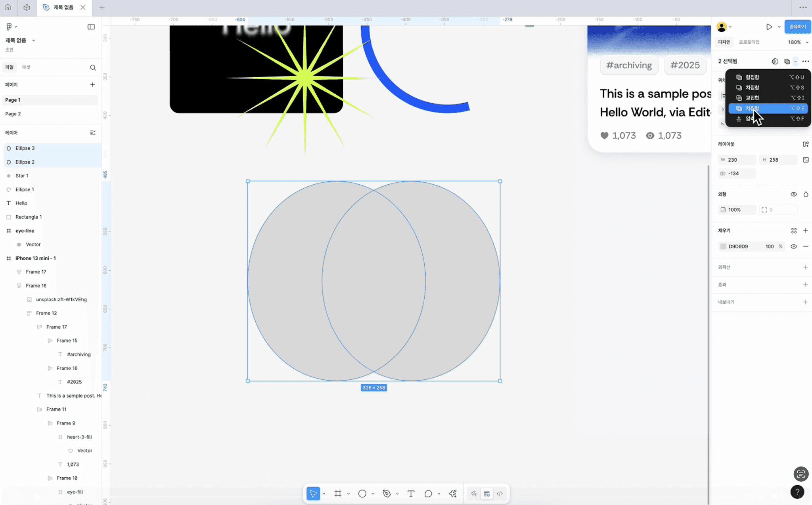Click the search icon in left panel
Screen dimensions: 812x505
93,67
